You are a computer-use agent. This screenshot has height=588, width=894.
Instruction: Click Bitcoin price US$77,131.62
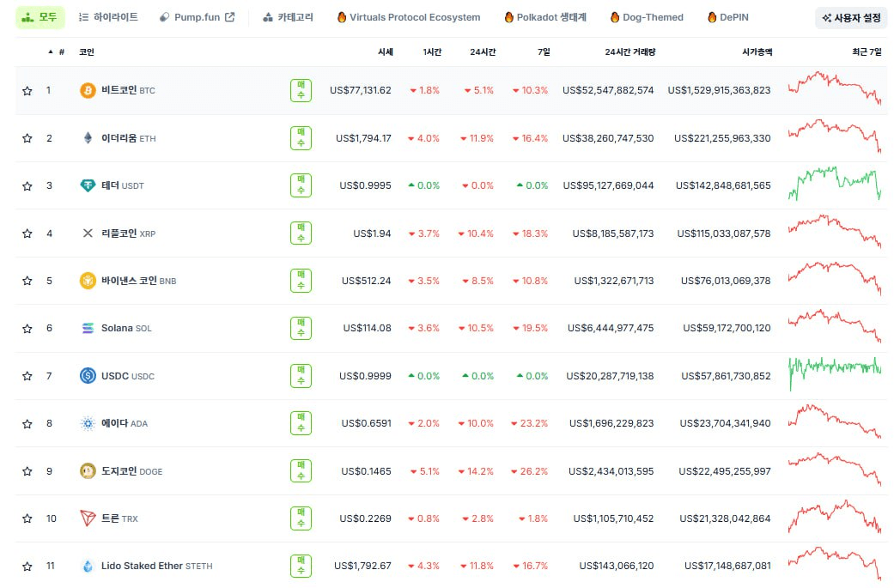361,91
